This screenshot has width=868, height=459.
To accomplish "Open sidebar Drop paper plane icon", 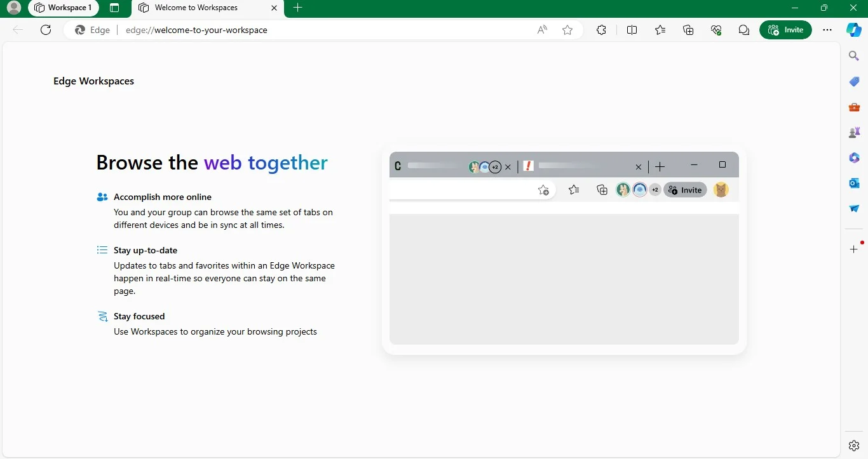I will (854, 208).
